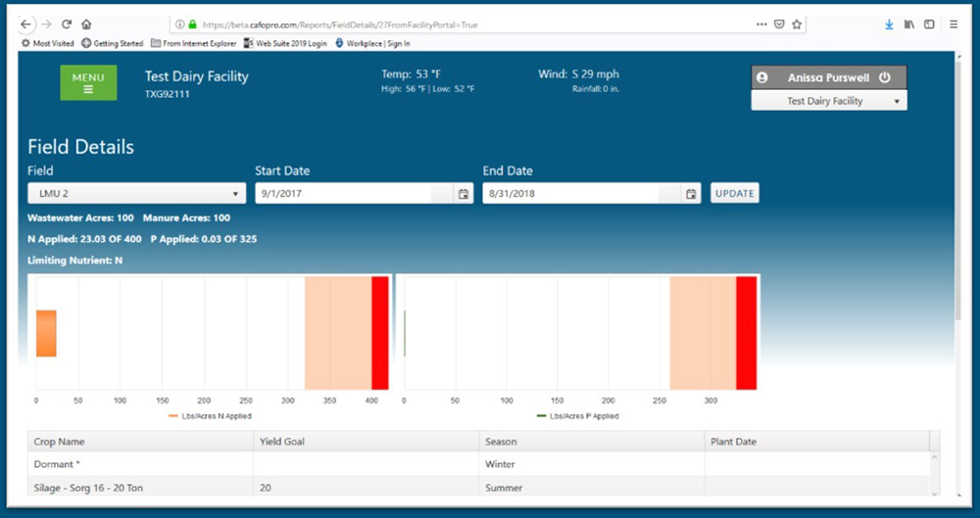Open the Workplace Sign In bookmark
This screenshot has height=518, width=980.
pos(373,43)
